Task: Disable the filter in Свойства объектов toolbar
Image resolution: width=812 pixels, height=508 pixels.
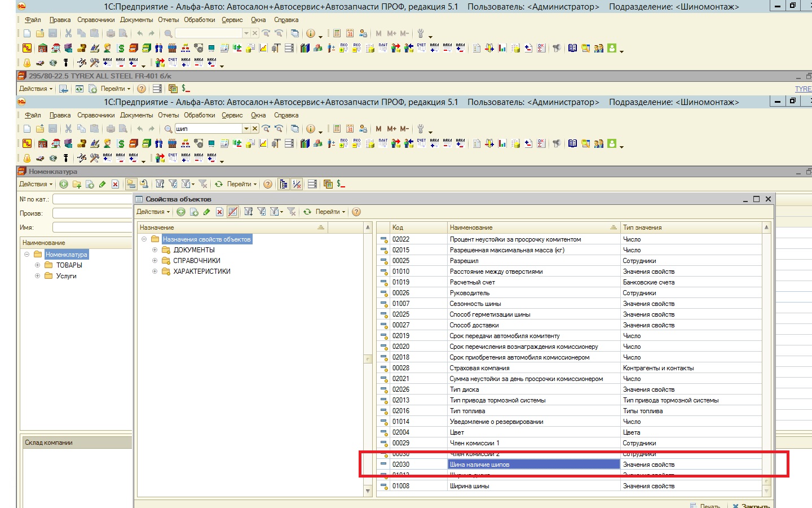Action: [x=292, y=212]
